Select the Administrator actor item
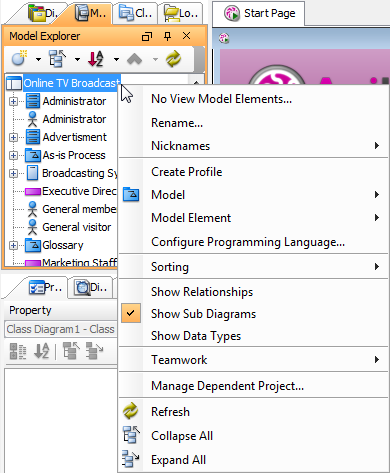This screenshot has width=390, height=473. [74, 119]
